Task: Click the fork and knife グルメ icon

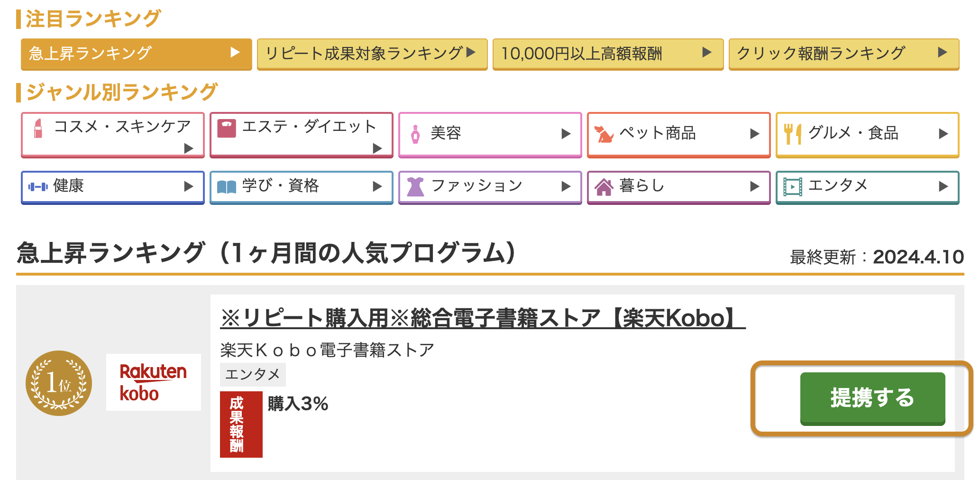Action: coord(792,134)
